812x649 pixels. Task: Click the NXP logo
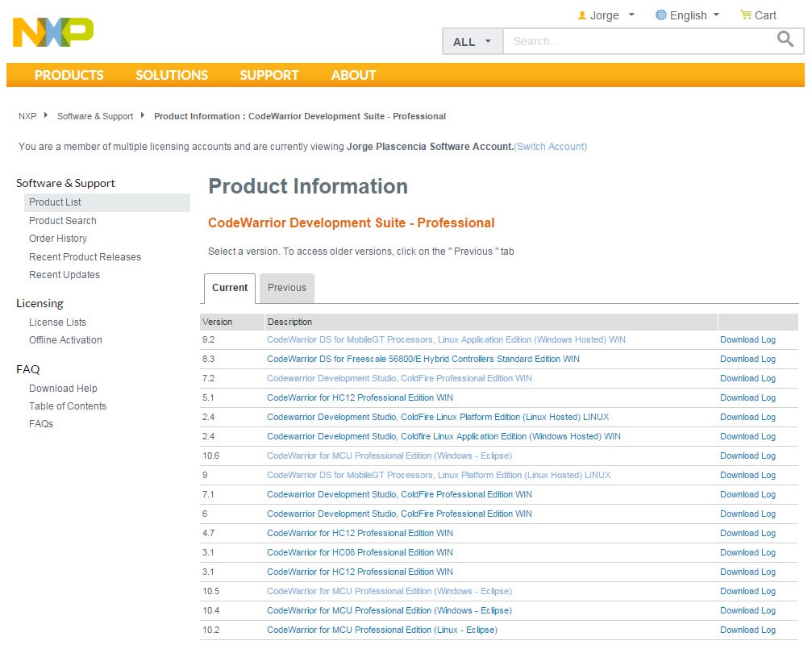[53, 32]
